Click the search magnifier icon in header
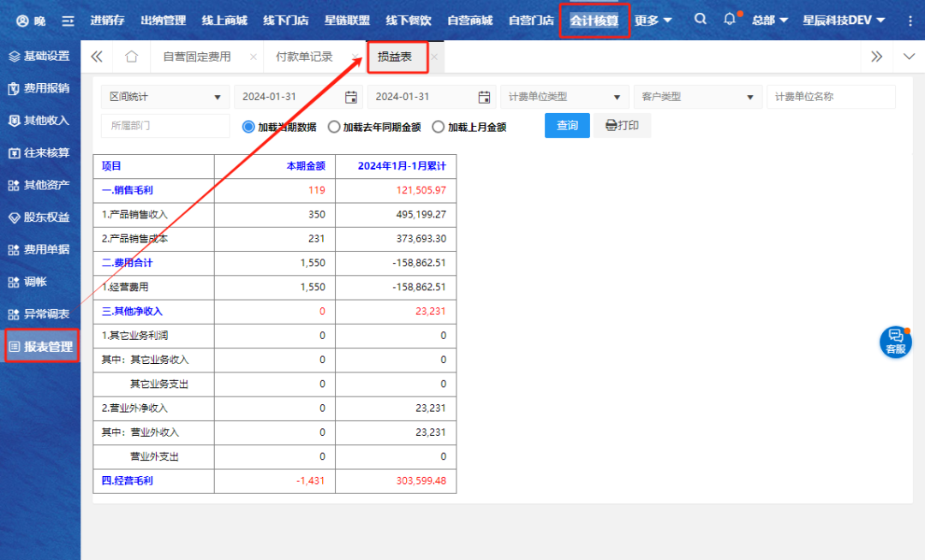Image resolution: width=925 pixels, height=560 pixels. pos(701,19)
